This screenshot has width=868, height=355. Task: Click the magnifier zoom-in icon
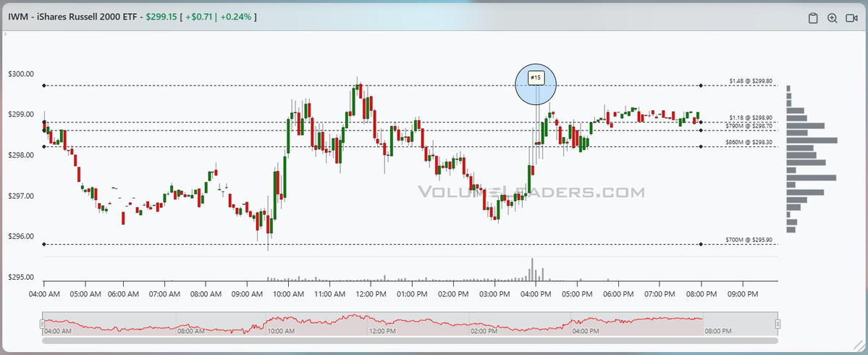832,18
